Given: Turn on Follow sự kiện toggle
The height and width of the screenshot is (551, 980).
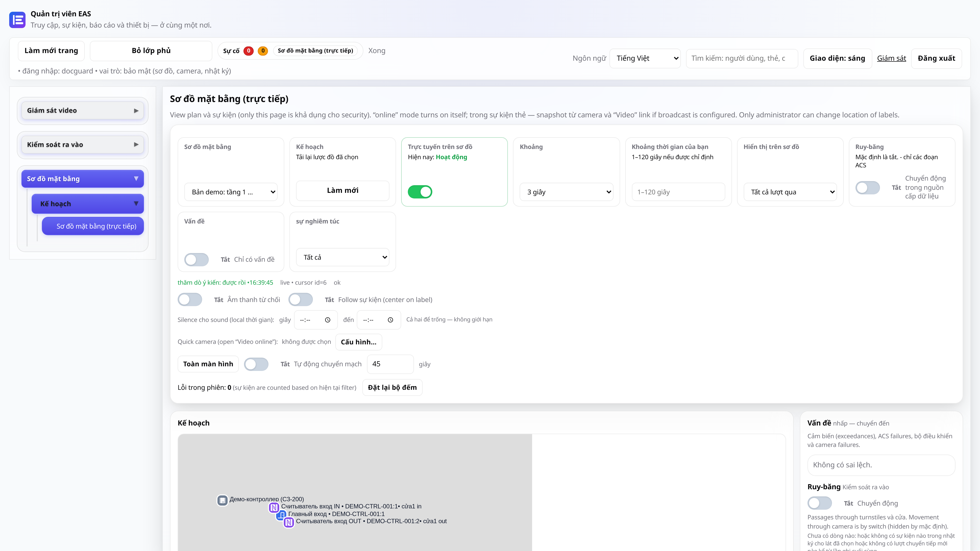Looking at the screenshot, I should tap(301, 300).
